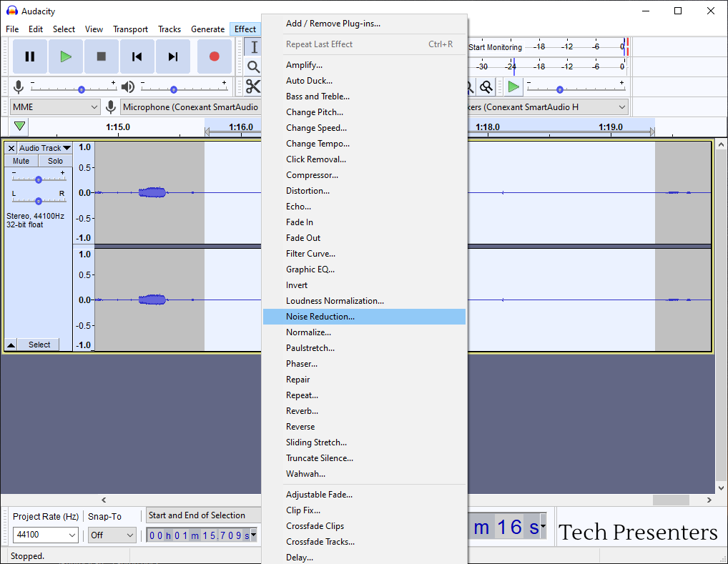728x564 pixels.
Task: Open the File menu
Action: [13, 29]
